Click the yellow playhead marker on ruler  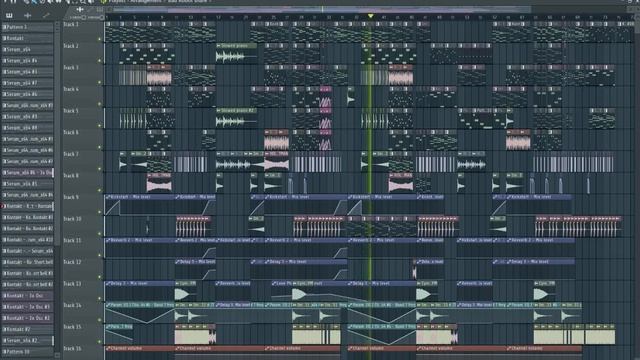coord(370,16)
